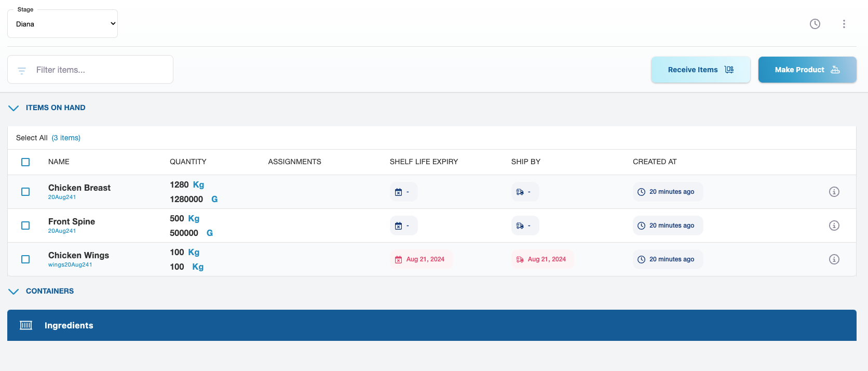The image size is (868, 371).
Task: Sort by the Shelf Life Expiry column header
Action: coord(424,162)
